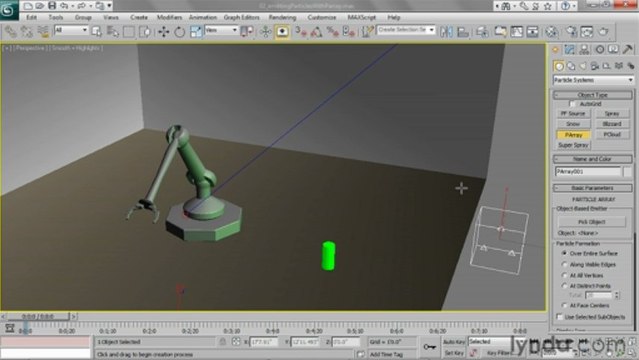Click the Rectangular Selection Region icon
The width and height of the screenshot is (639, 360).
point(128,31)
